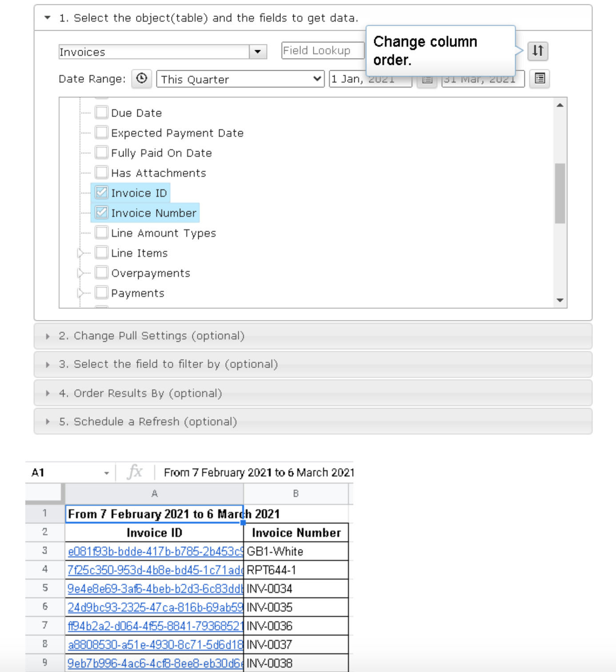This screenshot has width=616, height=672.
Task: Click the 1 Jan, 2021 start date field
Action: [x=371, y=79]
